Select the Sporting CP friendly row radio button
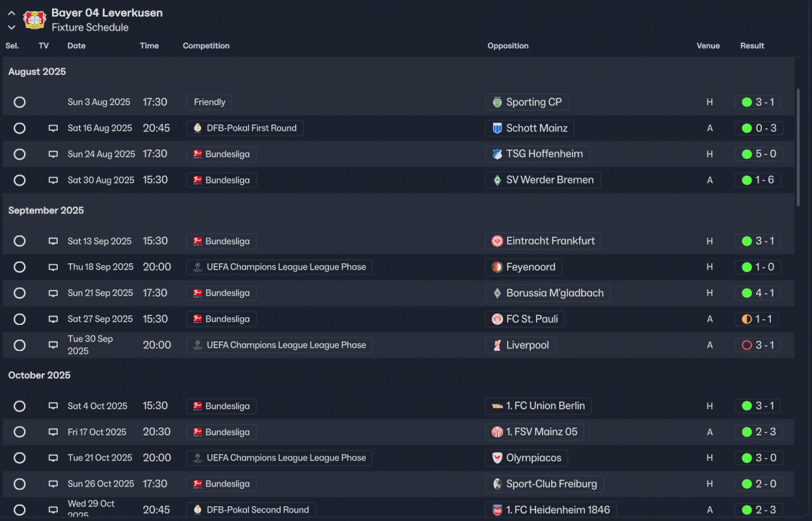This screenshot has height=521, width=812. click(20, 102)
